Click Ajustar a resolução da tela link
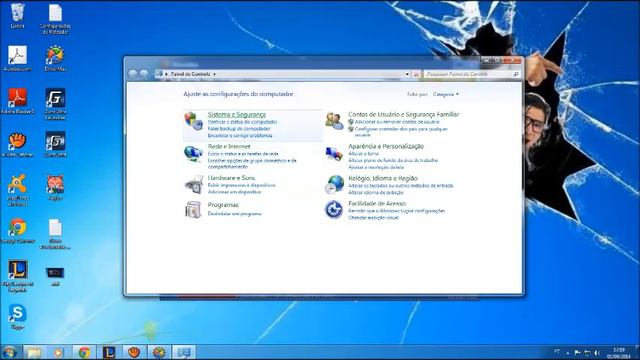Viewport: 640px width, 360px height. pyautogui.click(x=376, y=167)
